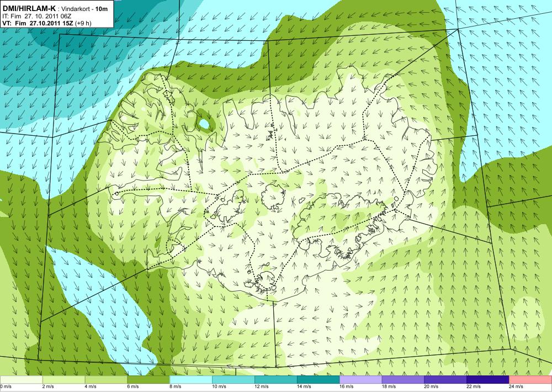The width and height of the screenshot is (552, 392).
Task: Choose the turquoise 10–12 m/s legend swatch
Action: point(233,380)
